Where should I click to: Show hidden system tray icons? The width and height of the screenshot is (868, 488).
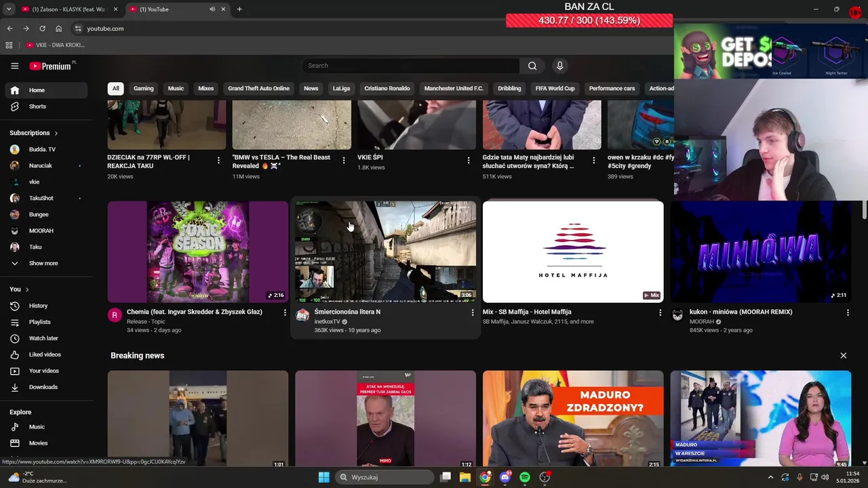770,477
